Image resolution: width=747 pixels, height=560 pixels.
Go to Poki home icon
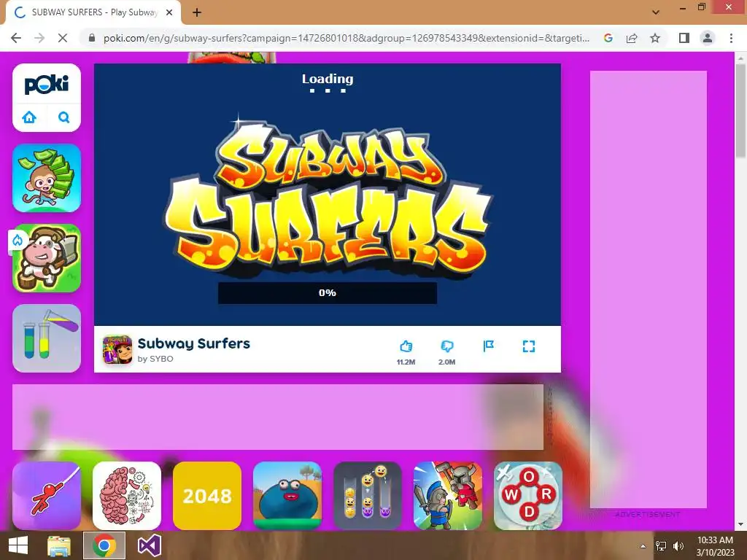pos(29,117)
